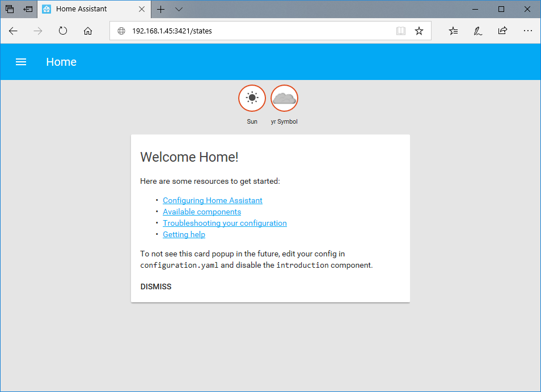Open Configuring Home Assistant link

[213, 200]
